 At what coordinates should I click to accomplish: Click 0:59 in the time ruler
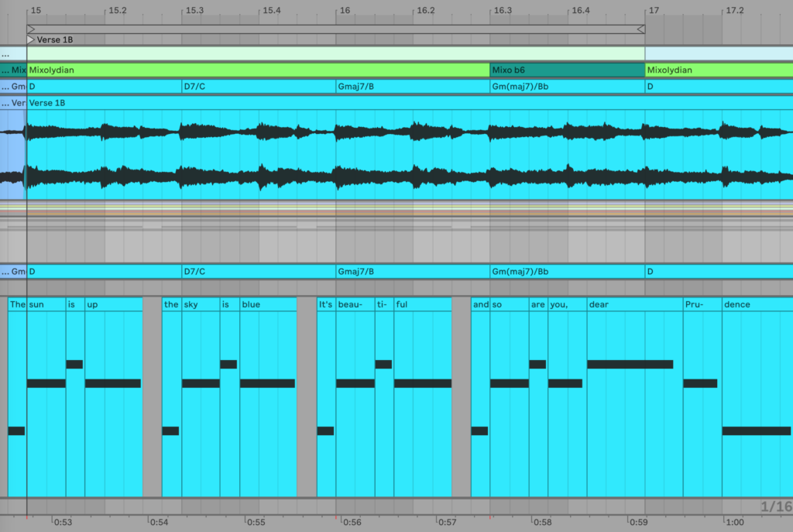[638, 522]
